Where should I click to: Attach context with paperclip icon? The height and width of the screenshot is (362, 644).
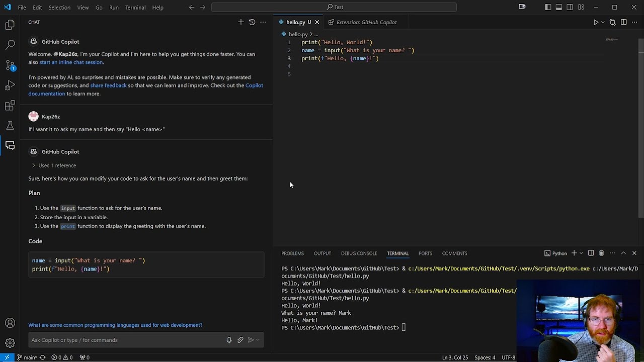(x=240, y=340)
